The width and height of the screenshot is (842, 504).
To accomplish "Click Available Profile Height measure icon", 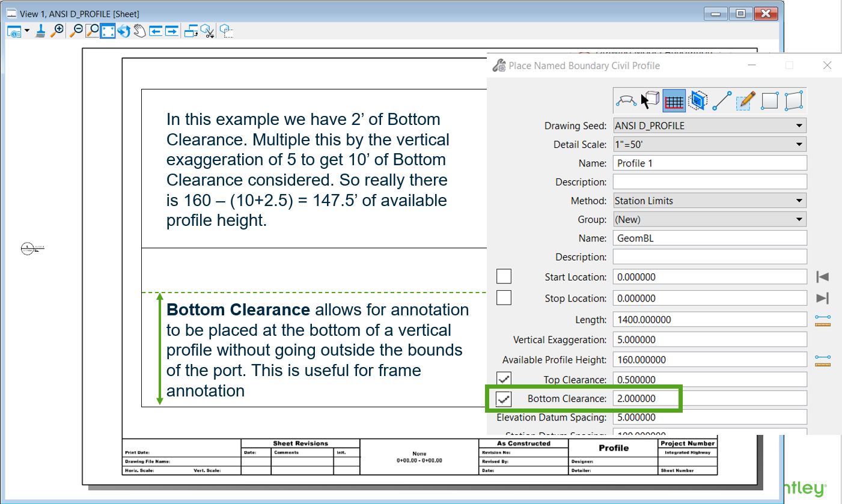I will [822, 360].
